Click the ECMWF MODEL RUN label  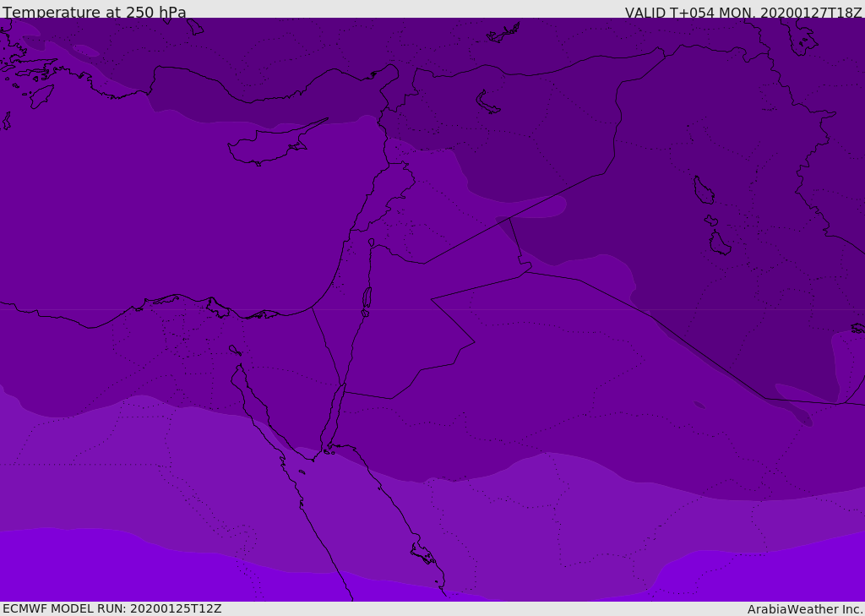tap(112, 608)
